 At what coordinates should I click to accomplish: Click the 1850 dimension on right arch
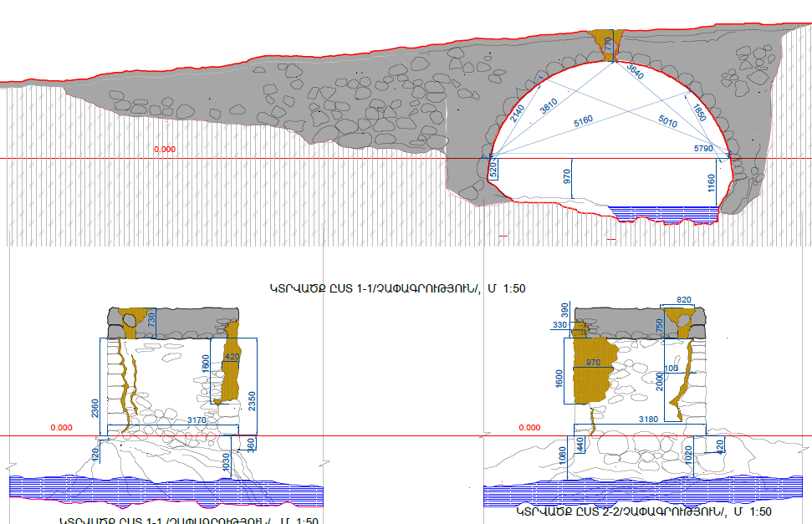pyautogui.click(x=699, y=111)
